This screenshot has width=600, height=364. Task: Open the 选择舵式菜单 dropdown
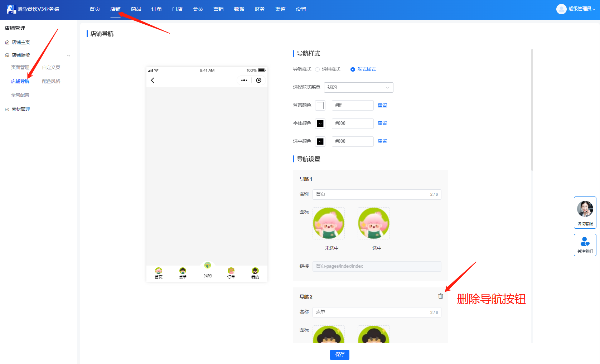click(x=359, y=87)
